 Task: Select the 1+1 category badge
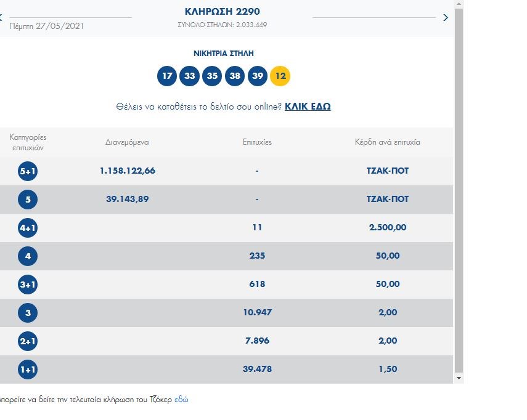[x=28, y=369]
